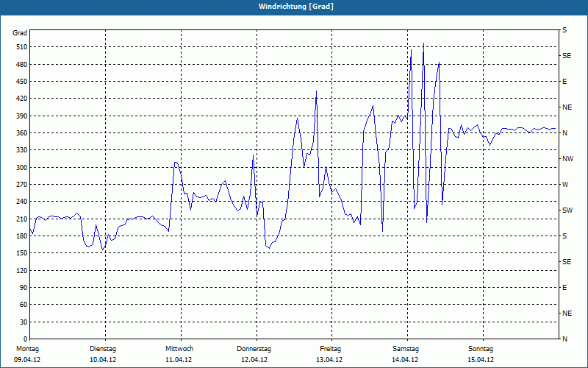
Task: Select the N compass label level with 0
Action: coord(564,339)
